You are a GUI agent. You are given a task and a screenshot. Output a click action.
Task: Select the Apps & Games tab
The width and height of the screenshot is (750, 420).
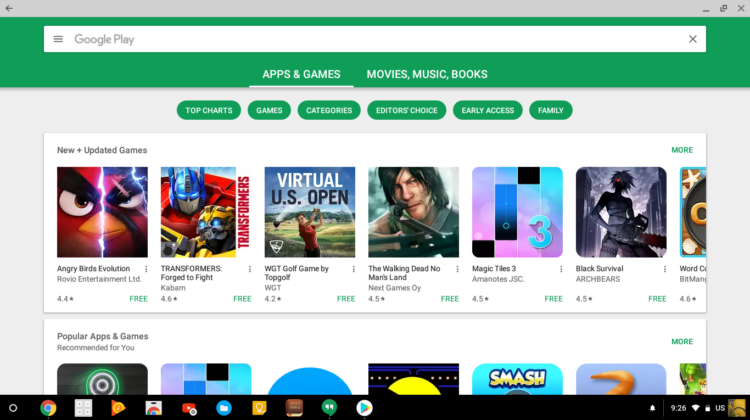coord(301,74)
